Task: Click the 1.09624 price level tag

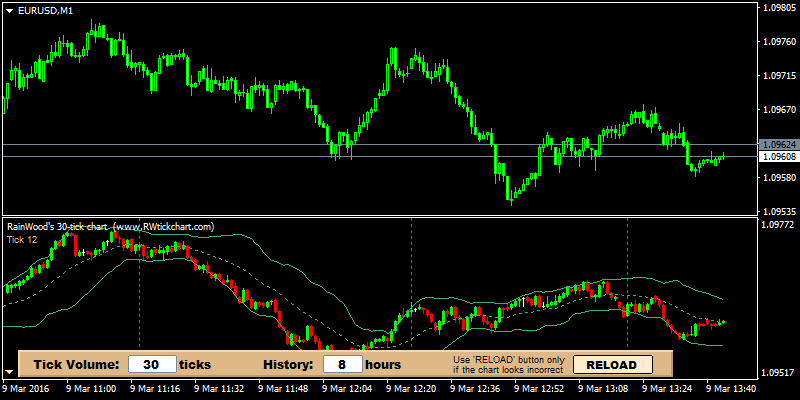Action: point(778,145)
